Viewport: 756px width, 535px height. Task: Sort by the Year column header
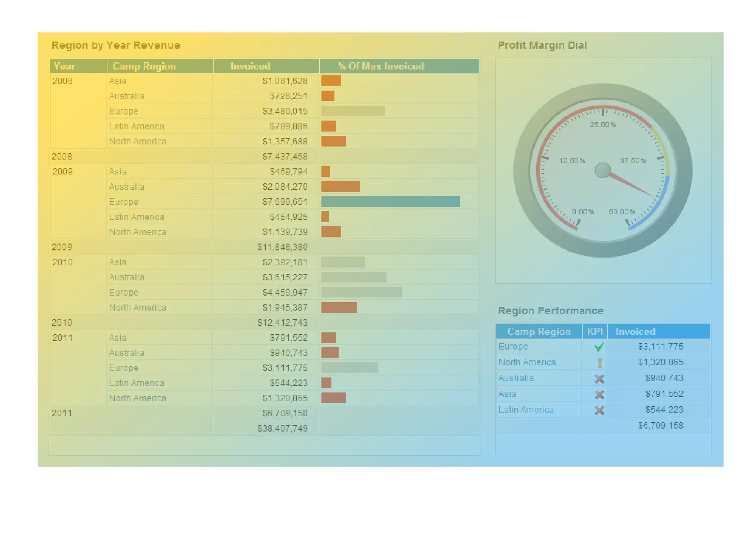point(65,66)
